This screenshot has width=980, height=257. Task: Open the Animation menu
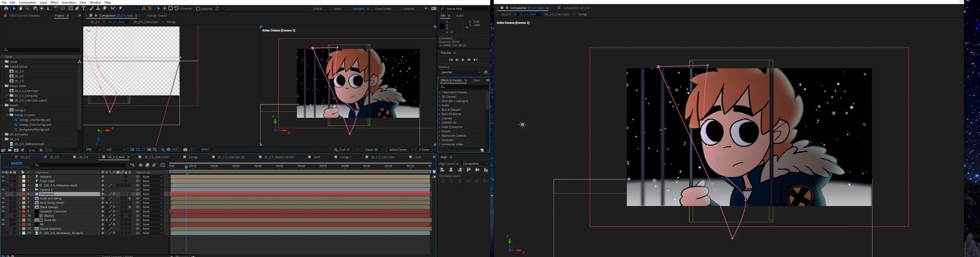click(x=69, y=2)
